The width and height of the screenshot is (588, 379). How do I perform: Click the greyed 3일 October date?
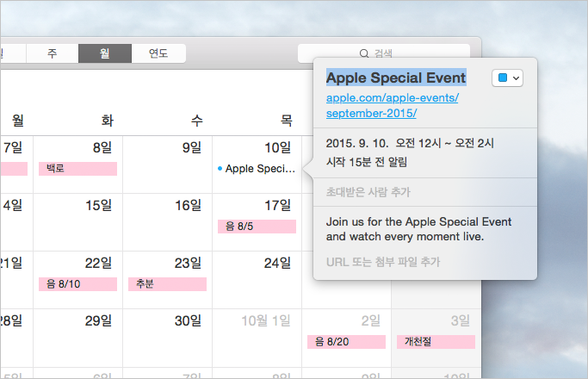[461, 320]
